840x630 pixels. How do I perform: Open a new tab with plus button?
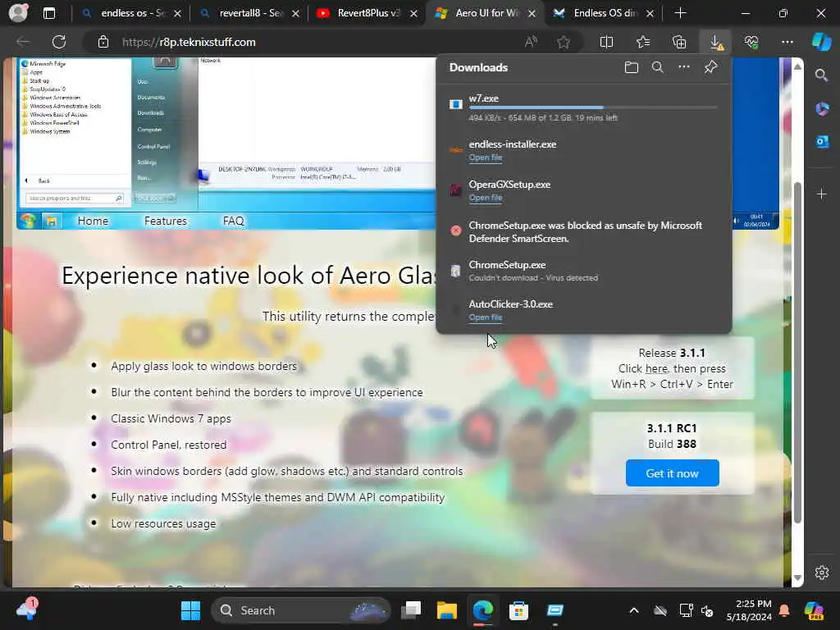pyautogui.click(x=680, y=13)
